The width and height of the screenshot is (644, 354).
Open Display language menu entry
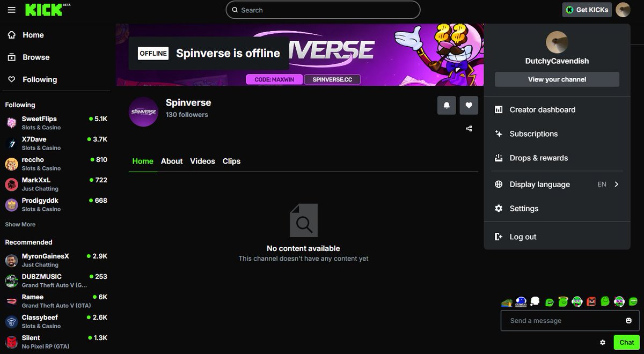click(557, 184)
